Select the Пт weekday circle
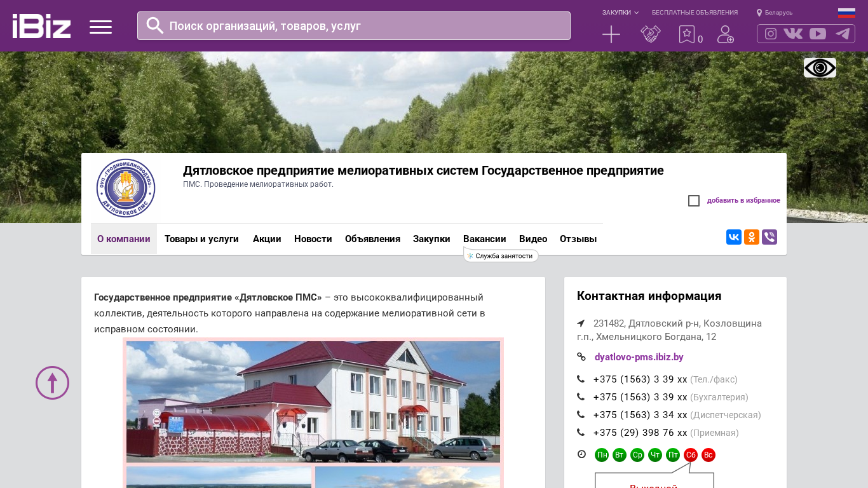This screenshot has height=488, width=868. pos(673,455)
